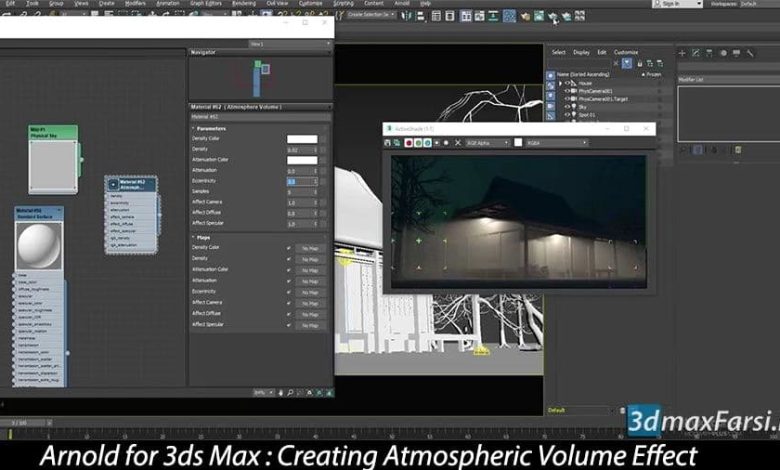
Task: Click the Mirror tool icon in toolbar
Action: point(407,16)
